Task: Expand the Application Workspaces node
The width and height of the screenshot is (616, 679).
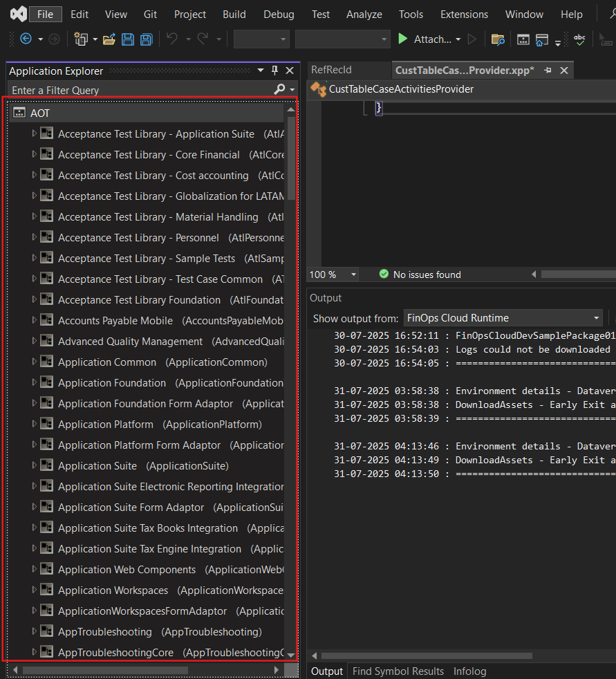Action: [34, 590]
